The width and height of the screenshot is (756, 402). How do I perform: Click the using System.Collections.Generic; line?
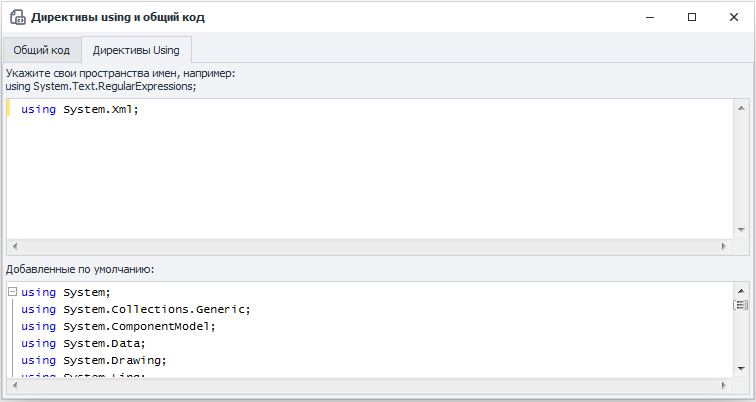[135, 309]
